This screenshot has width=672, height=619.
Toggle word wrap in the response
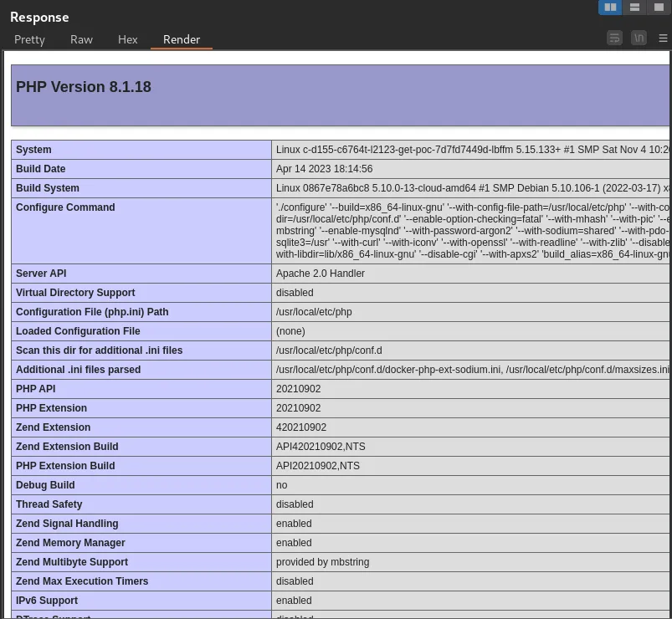tap(614, 38)
